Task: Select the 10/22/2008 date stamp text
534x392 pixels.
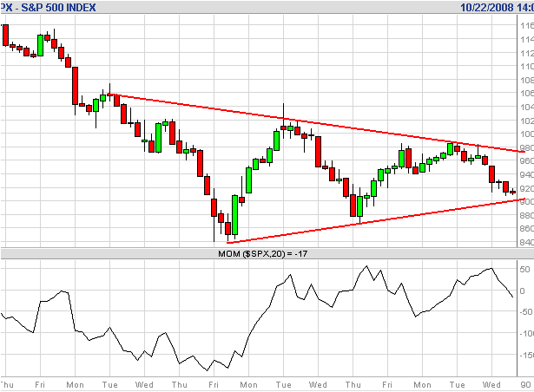Action: click(x=487, y=7)
